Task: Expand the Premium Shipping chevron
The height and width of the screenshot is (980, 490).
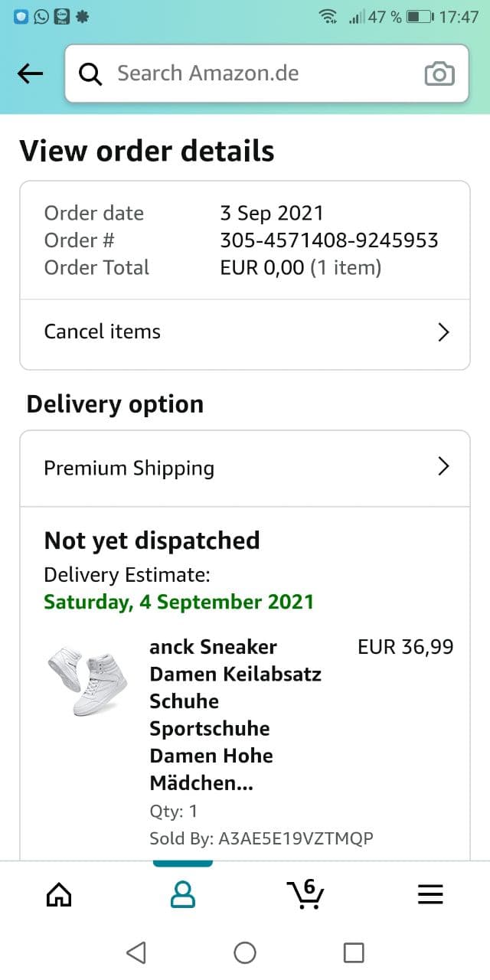Action: click(x=443, y=467)
